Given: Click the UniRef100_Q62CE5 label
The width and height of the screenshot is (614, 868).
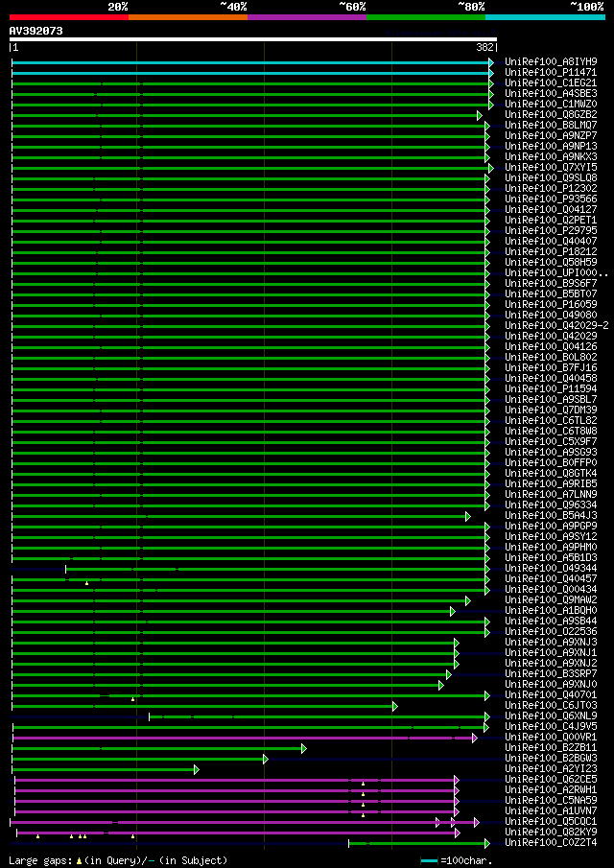Looking at the screenshot, I should pos(551,780).
